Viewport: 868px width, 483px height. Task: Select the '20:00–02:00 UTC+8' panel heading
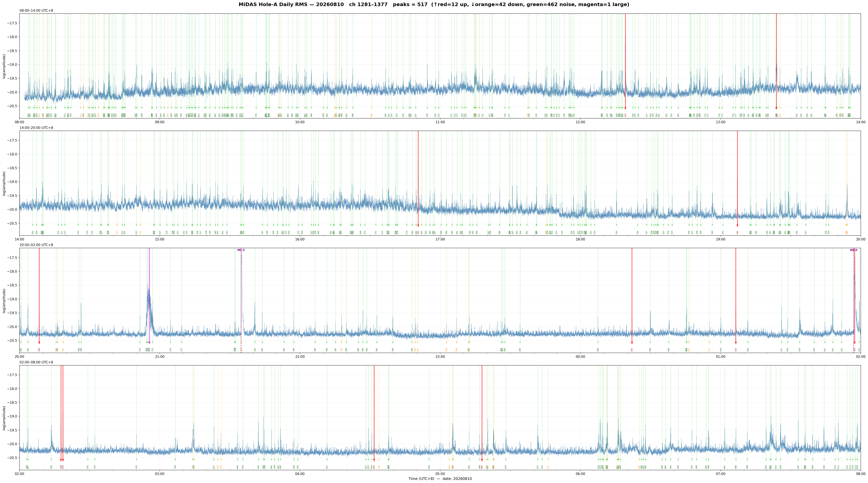point(36,245)
